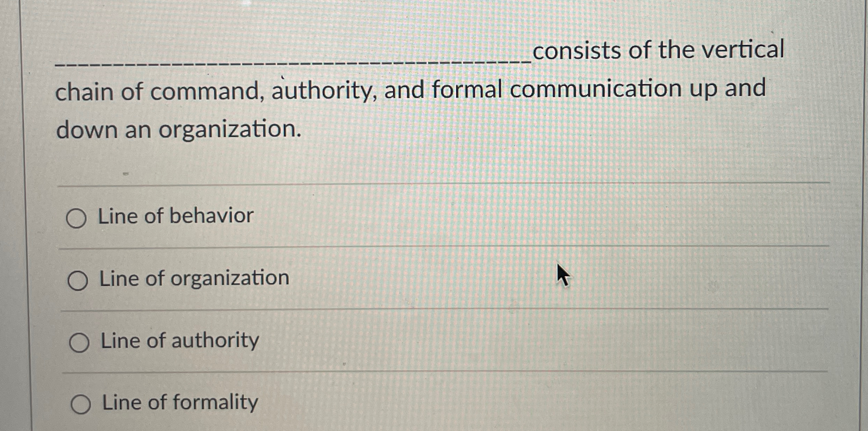Select the 'Line of organization' radio button
Screen dimensions: 868x431
click(x=78, y=280)
